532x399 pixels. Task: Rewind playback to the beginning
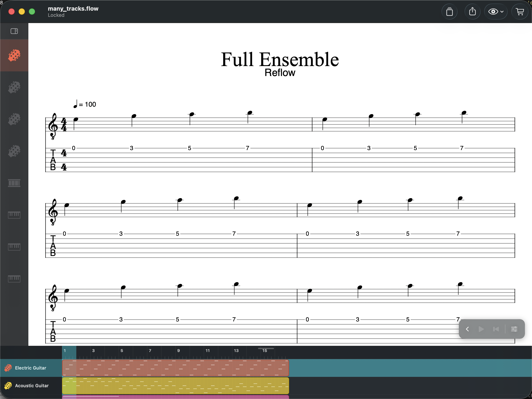click(496, 329)
